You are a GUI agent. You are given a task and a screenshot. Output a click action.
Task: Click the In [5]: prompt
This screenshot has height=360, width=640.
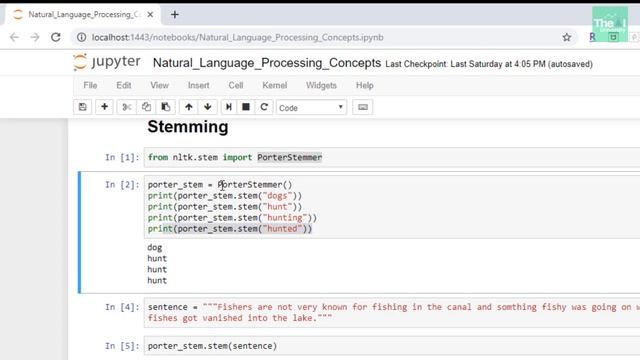(122, 346)
